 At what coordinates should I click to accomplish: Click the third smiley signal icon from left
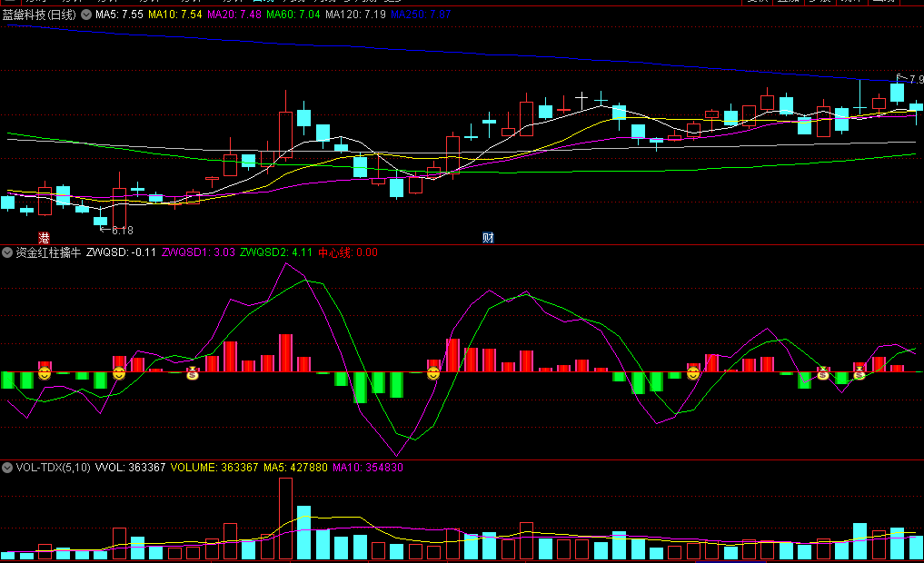coord(433,373)
